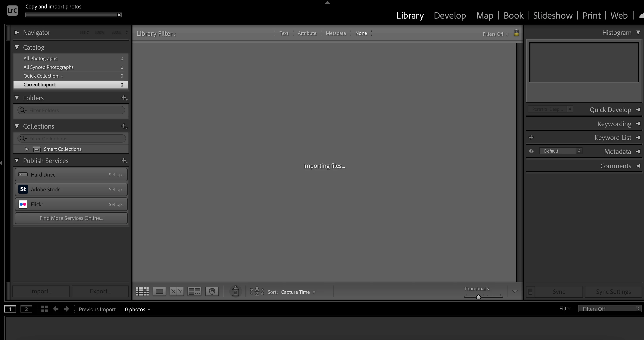
Task: Pick the Painter spray can tool
Action: (x=235, y=291)
